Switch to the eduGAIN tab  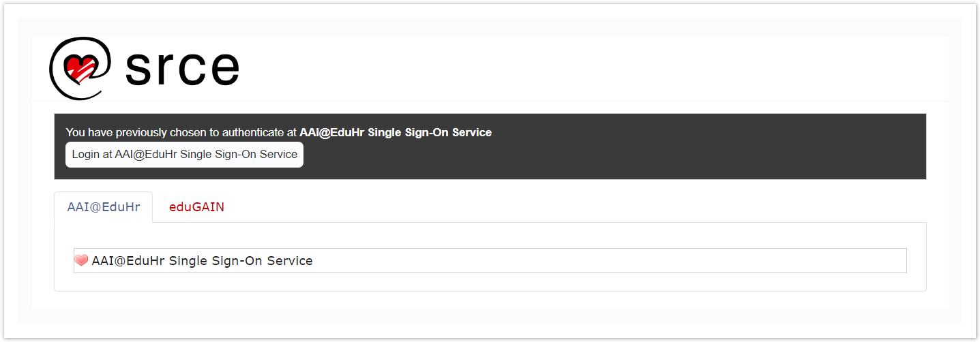point(196,207)
